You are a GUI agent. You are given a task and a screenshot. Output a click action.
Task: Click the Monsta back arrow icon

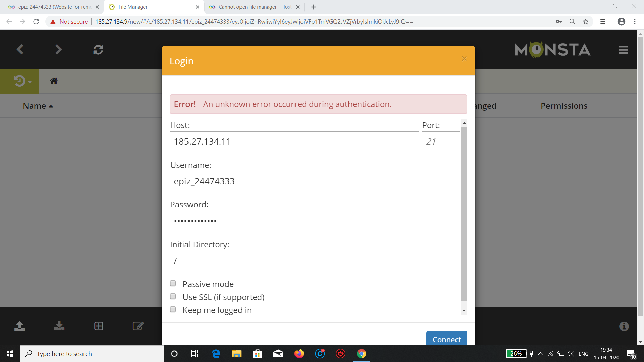pos(20,50)
